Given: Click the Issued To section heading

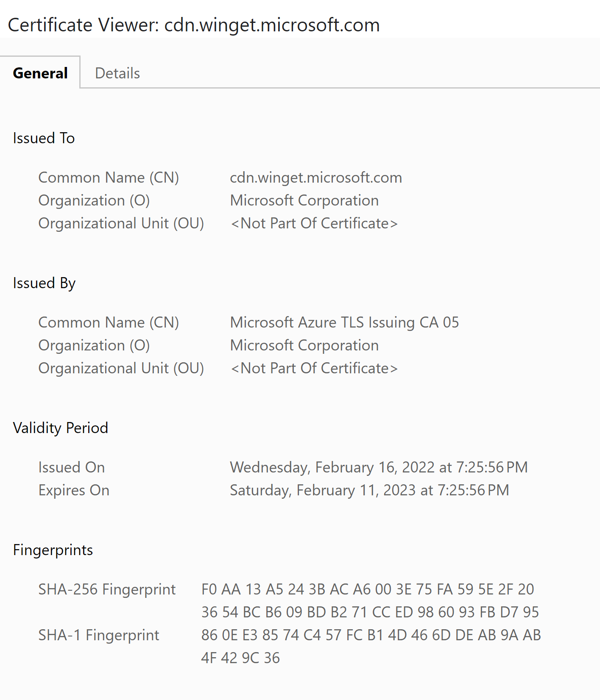Looking at the screenshot, I should (x=43, y=138).
